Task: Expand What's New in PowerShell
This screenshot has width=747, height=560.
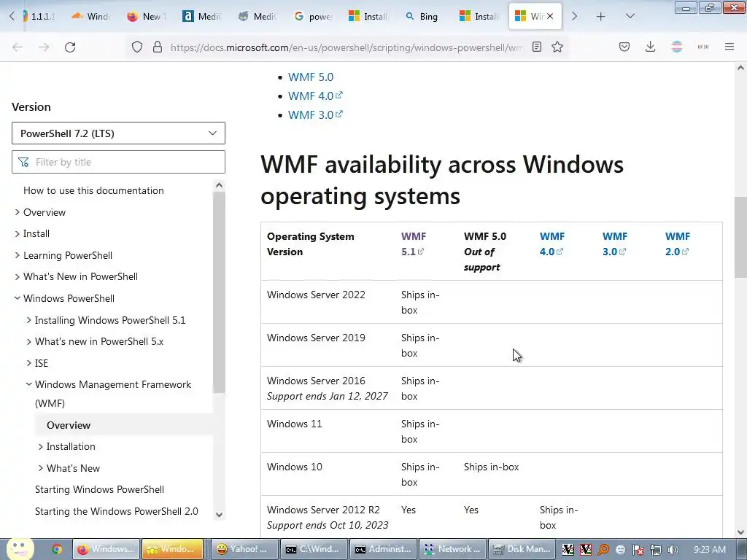Action: coord(18,276)
